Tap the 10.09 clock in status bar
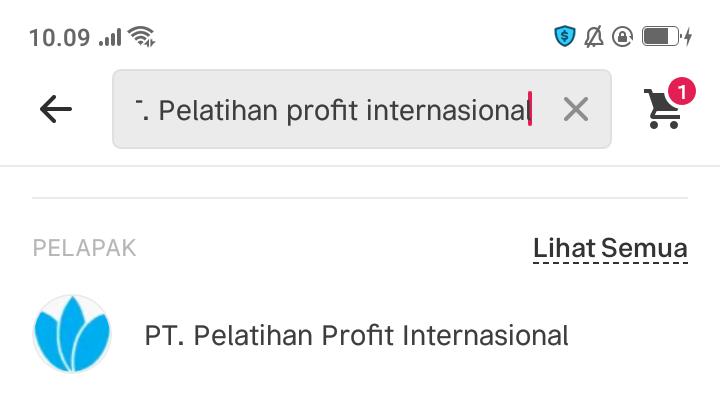Screen dimensions: 720x415 tap(59, 38)
